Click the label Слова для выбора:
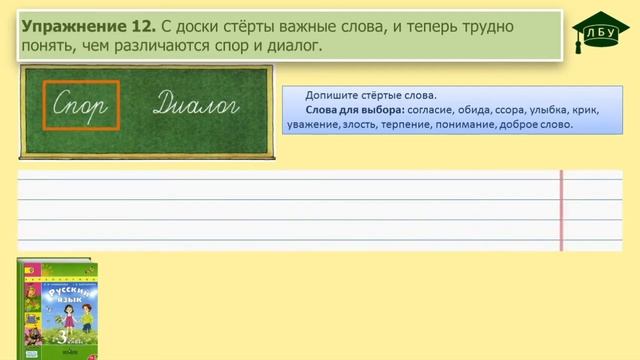This screenshot has width=640, height=360. (355, 110)
